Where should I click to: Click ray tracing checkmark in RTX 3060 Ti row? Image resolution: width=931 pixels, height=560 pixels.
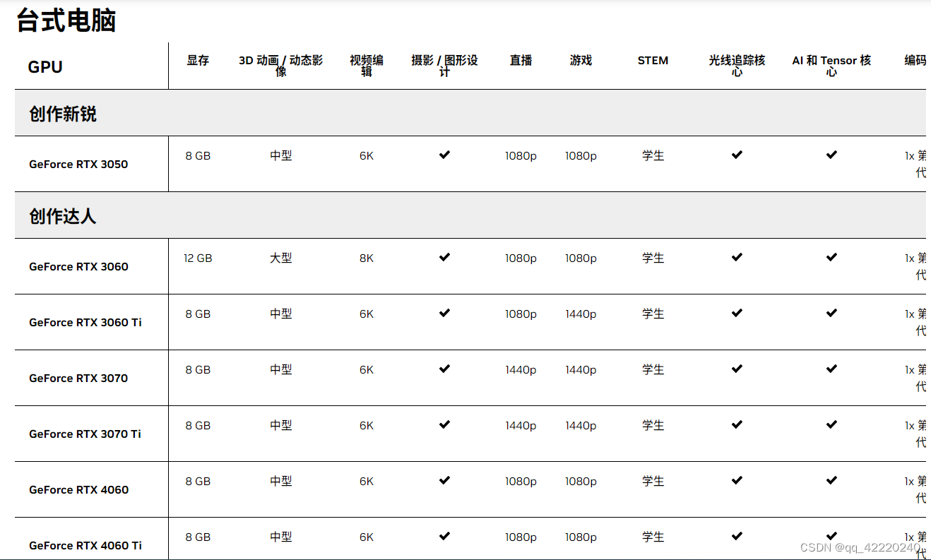pyautogui.click(x=737, y=313)
